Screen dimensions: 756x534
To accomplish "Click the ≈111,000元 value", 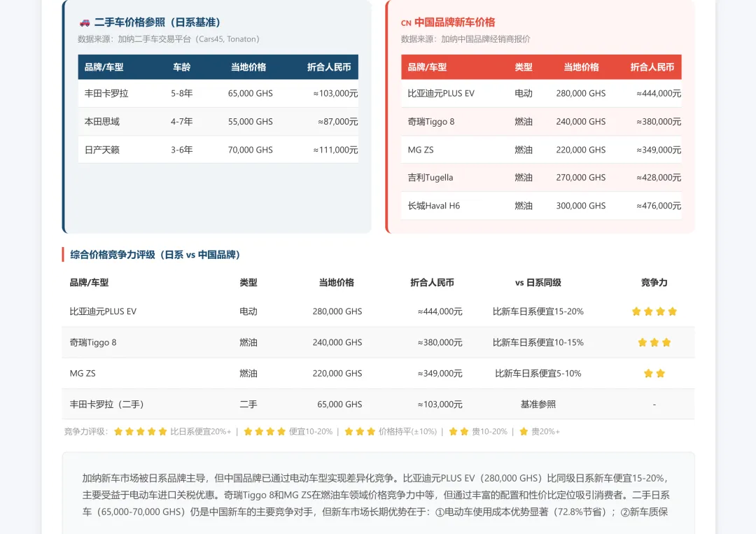I will point(335,150).
